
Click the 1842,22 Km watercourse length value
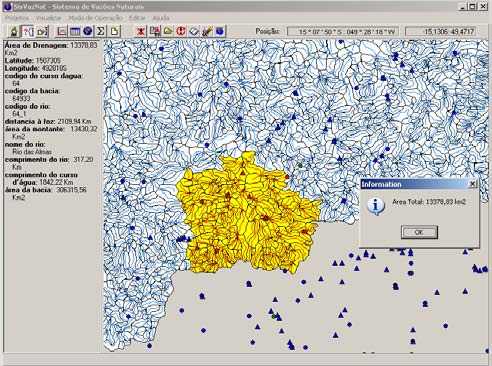coord(56,182)
